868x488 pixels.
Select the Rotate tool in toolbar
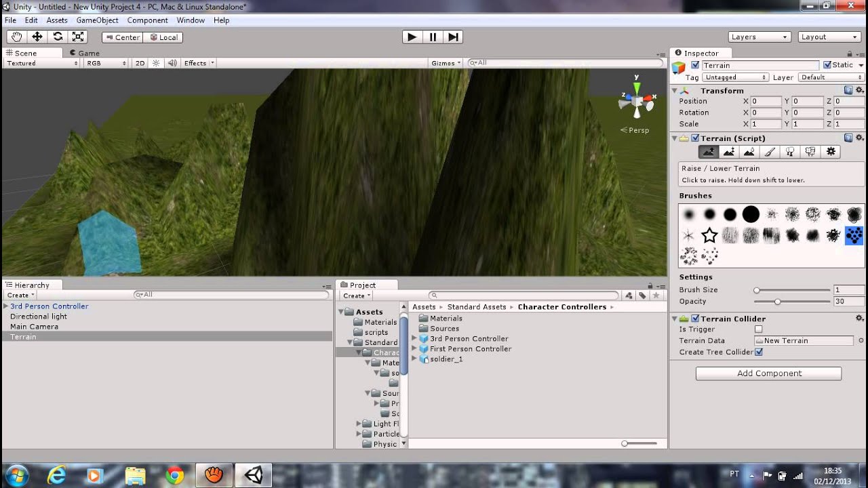58,37
